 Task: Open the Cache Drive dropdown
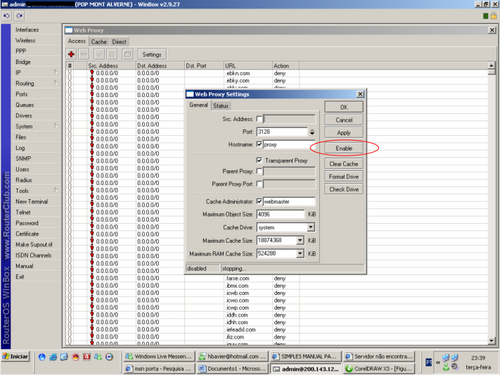(311, 227)
